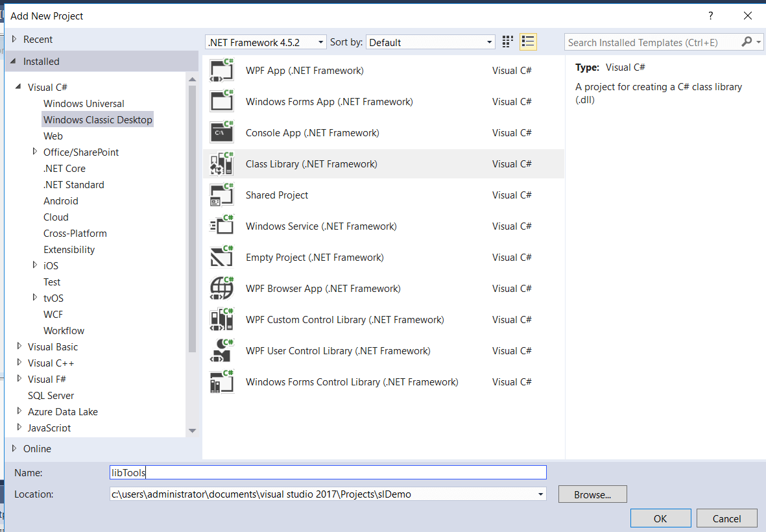Expand the iOS node arrow

click(34, 265)
